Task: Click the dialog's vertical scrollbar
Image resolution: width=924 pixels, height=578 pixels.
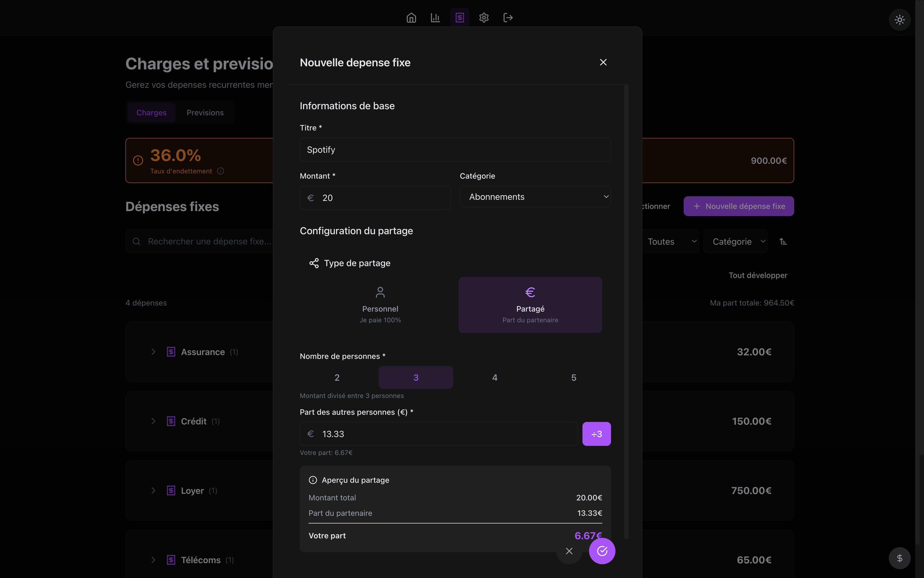Action: pyautogui.click(x=626, y=312)
